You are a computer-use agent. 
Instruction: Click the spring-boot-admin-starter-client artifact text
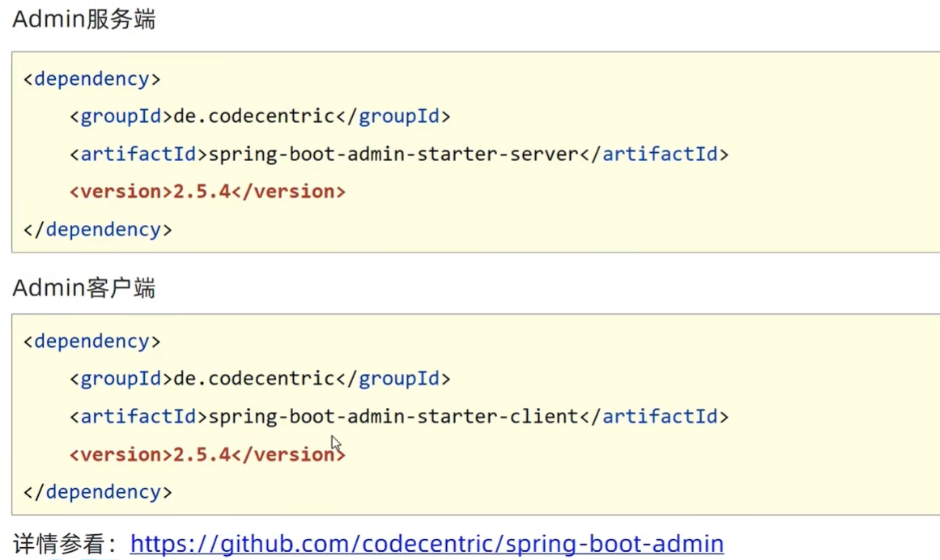(393, 416)
